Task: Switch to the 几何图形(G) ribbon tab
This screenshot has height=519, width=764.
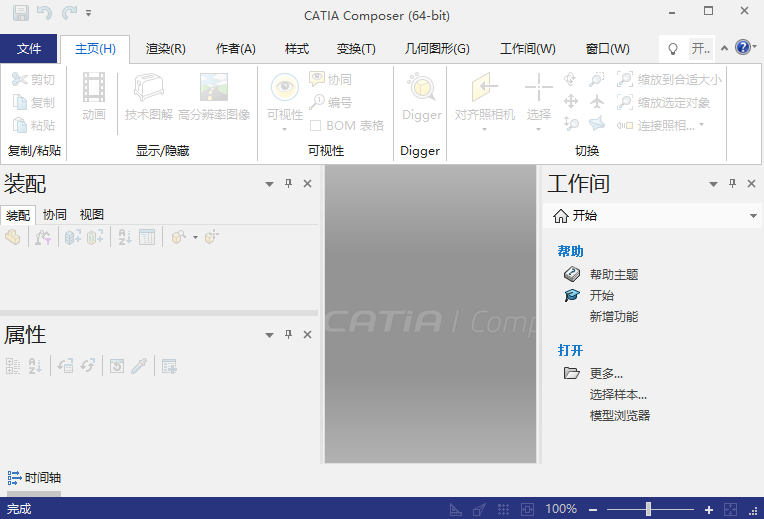Action: 437,49
